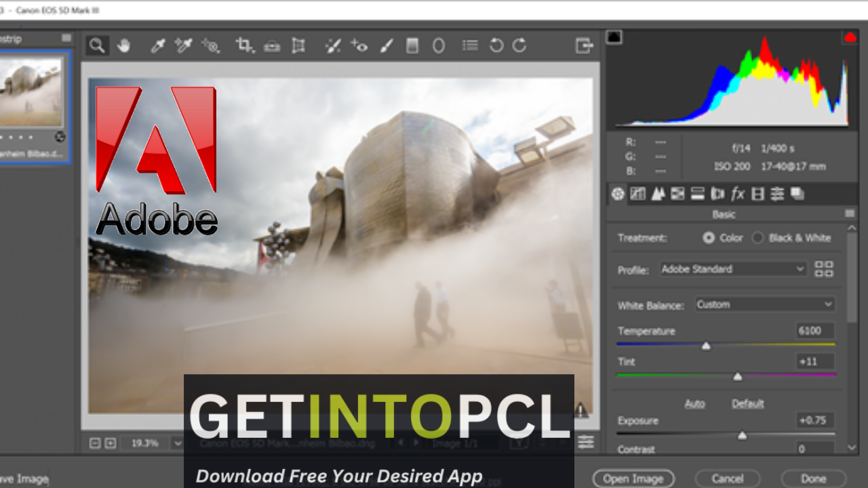This screenshot has height=488, width=868.
Task: Open the Effects fx panel tab
Action: pyautogui.click(x=738, y=194)
